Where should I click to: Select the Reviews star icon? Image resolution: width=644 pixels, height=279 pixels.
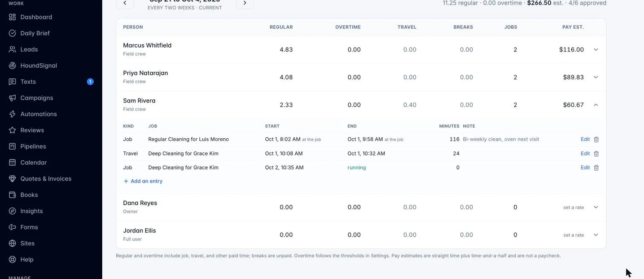[x=12, y=130]
